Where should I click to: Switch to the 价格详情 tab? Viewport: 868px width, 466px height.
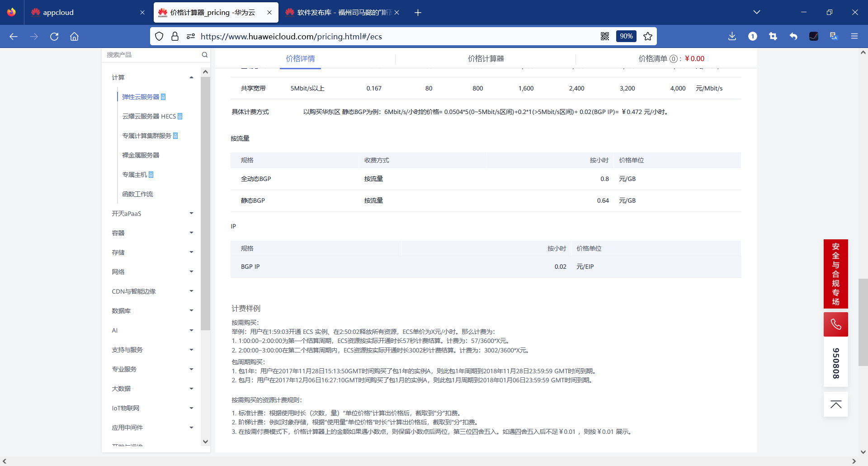coord(300,59)
